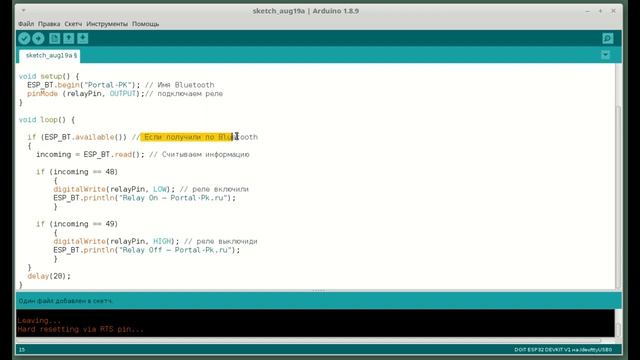Open the Помощь menu
Viewport: 640px width, 360px height.
pos(145,24)
